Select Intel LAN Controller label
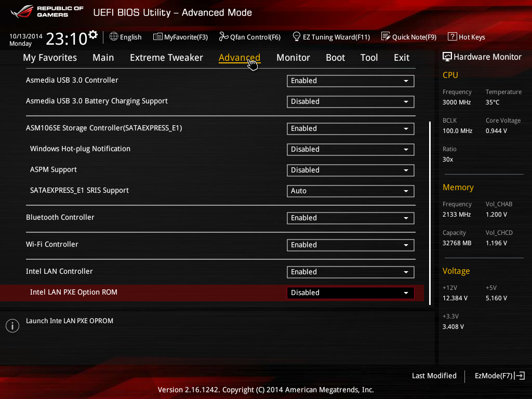532x399 pixels. pyautogui.click(x=59, y=271)
